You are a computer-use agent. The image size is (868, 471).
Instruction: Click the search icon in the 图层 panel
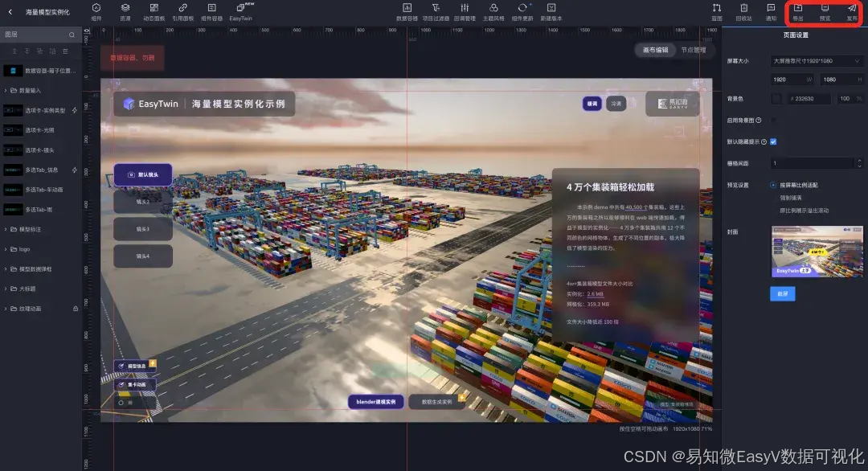pyautogui.click(x=72, y=35)
